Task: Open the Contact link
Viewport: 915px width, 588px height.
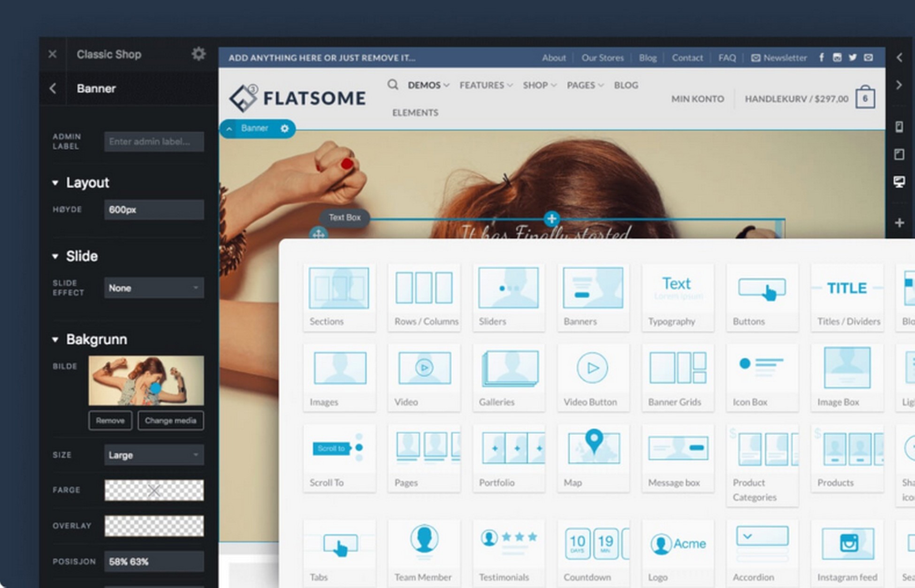Action: (x=687, y=58)
